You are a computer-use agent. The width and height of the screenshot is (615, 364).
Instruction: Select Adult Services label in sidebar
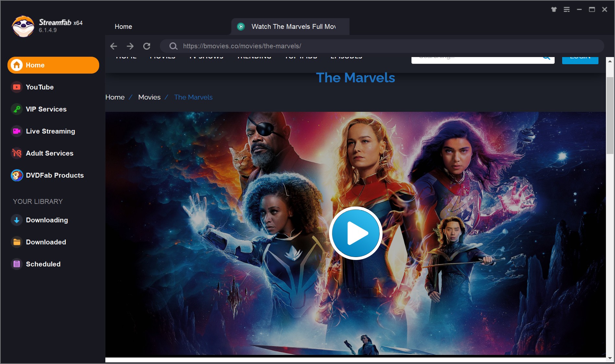pos(50,153)
